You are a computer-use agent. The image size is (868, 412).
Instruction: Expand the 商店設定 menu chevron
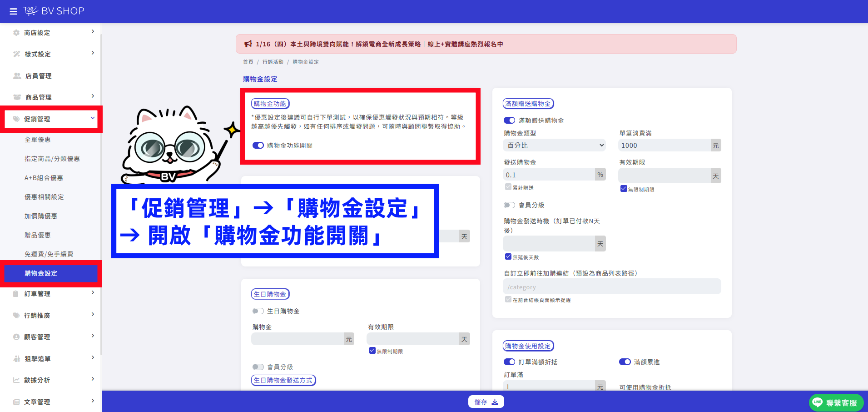[x=93, y=32]
